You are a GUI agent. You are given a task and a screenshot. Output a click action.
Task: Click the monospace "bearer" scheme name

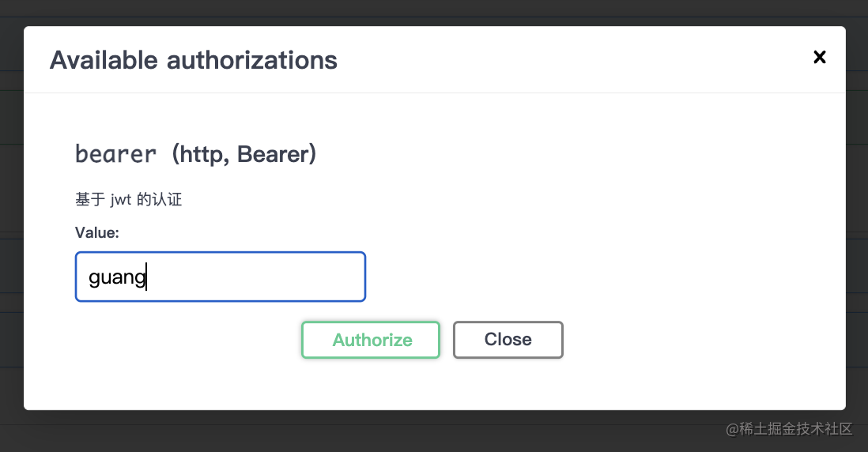[115, 154]
